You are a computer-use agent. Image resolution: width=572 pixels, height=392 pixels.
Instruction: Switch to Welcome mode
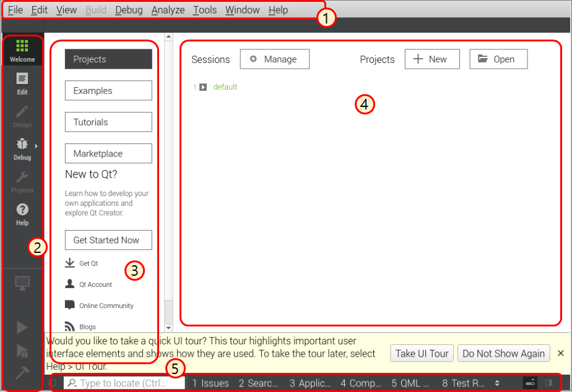click(22, 50)
